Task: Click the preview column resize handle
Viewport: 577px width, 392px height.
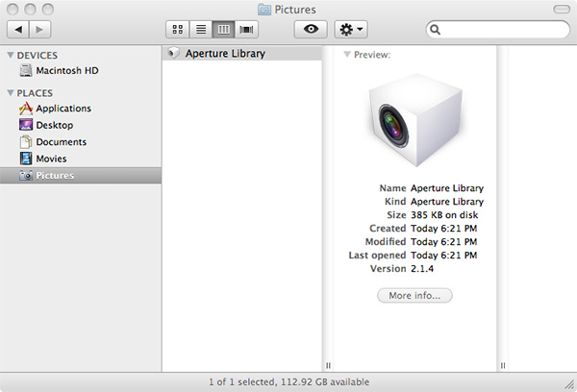Action: [503, 365]
